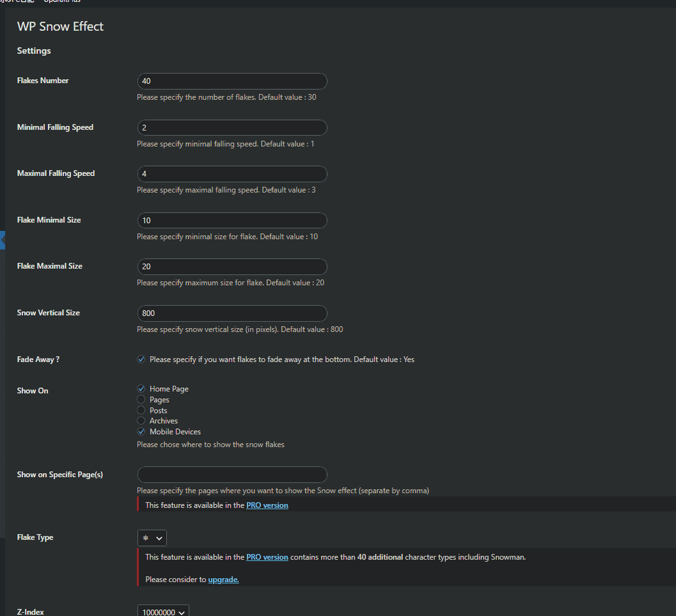The image size is (676, 616).
Task: Click "Please specify minimal falling speed" hint text
Action: 226,144
